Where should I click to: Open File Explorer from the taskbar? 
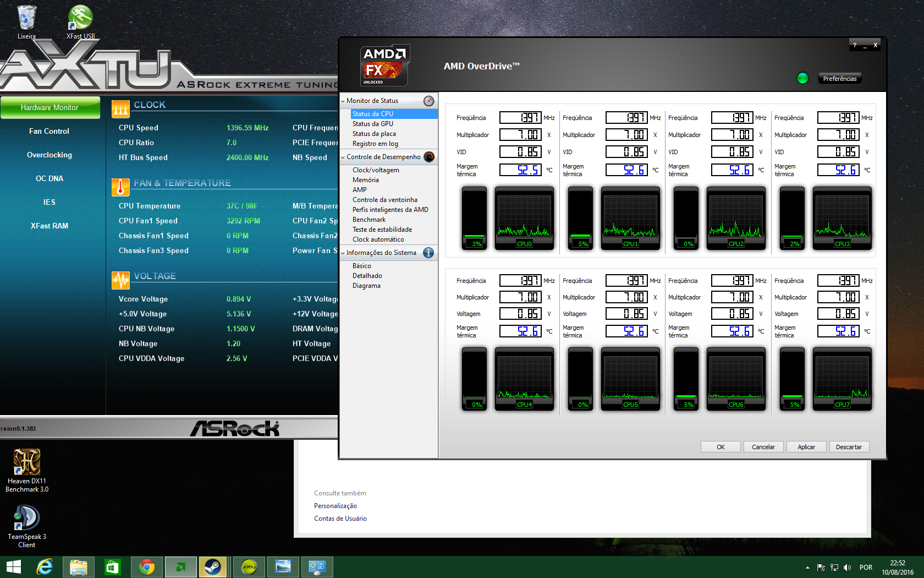pos(79,567)
